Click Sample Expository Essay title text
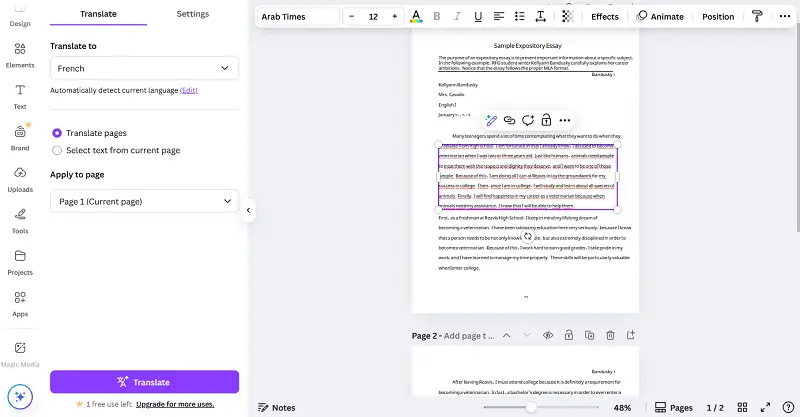This screenshot has height=417, width=800. pos(527,45)
